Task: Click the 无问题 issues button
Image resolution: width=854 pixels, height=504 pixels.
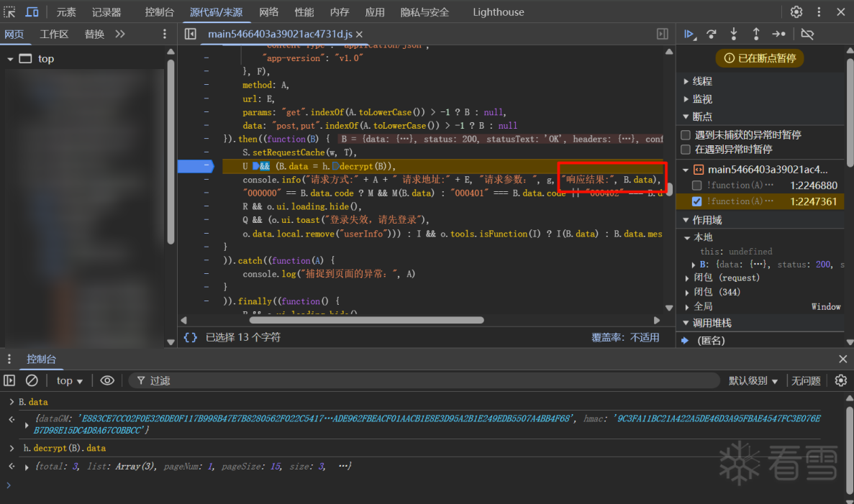Action: pos(806,380)
